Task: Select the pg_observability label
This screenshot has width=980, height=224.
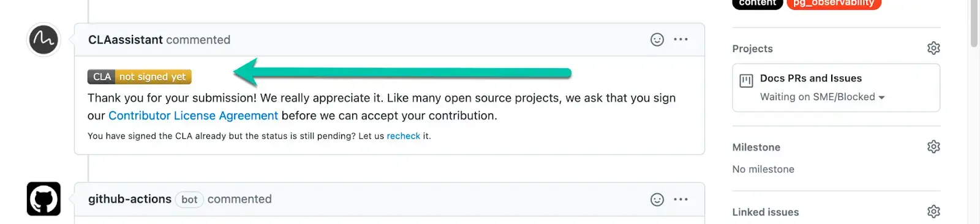Action: click(834, 4)
